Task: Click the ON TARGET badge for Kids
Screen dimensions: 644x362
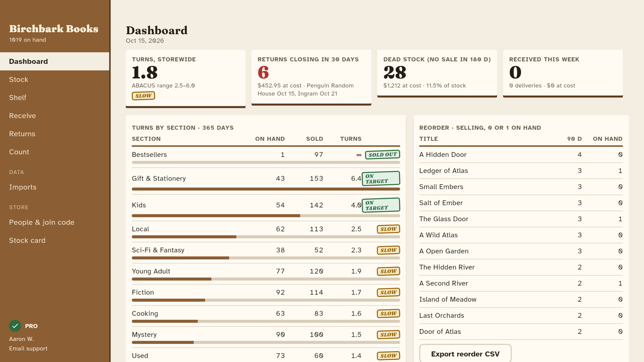Action: 381,205
